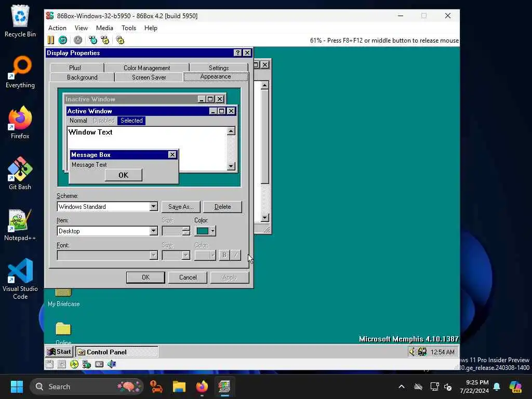Click the Selected menu item in preview
The height and width of the screenshot is (399, 532).
(131, 121)
